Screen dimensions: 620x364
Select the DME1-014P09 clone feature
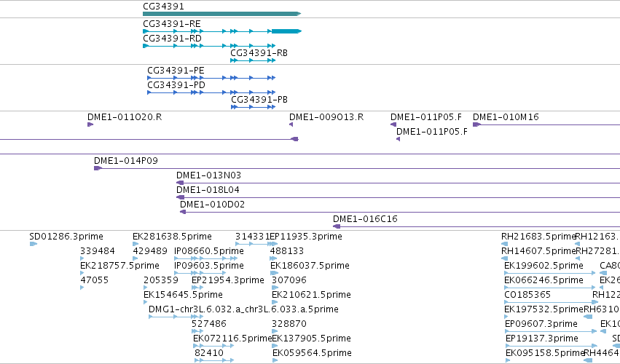coord(357,168)
